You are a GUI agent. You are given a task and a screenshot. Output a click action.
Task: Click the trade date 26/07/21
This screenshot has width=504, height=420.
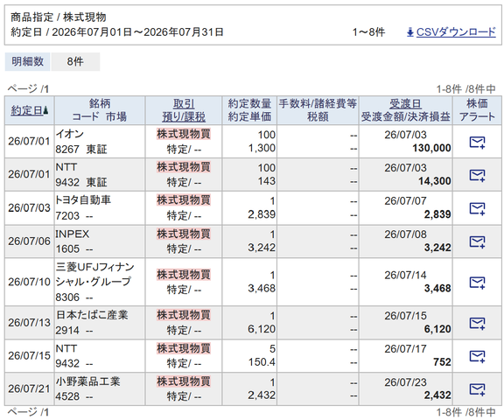(x=29, y=388)
